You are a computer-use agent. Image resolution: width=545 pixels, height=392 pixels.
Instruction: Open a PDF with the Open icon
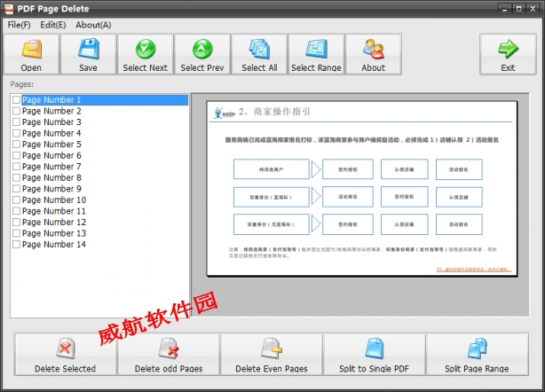pos(31,54)
